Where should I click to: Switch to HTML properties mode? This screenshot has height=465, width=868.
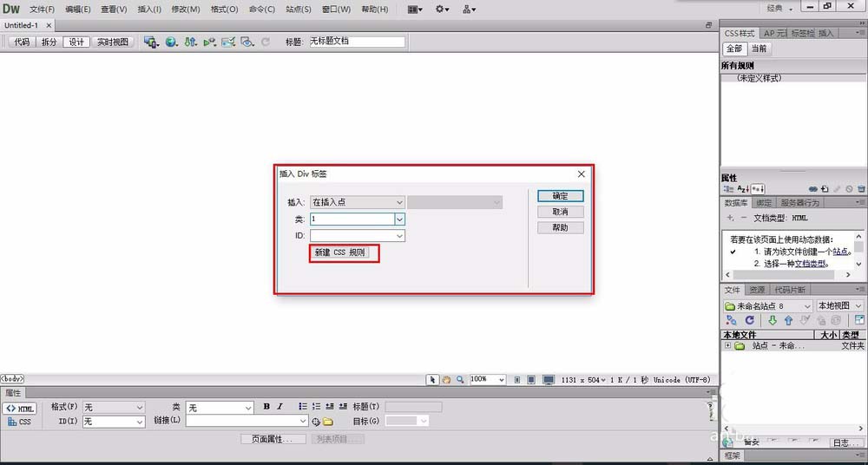(20, 409)
